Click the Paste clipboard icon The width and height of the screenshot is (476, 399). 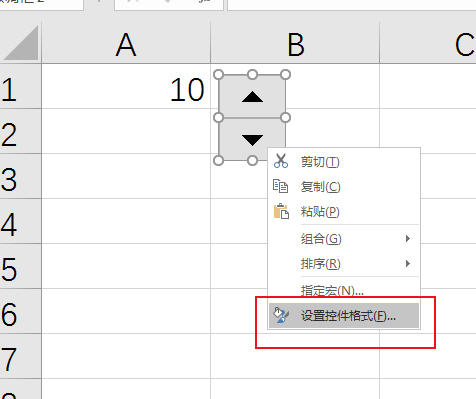(x=281, y=211)
